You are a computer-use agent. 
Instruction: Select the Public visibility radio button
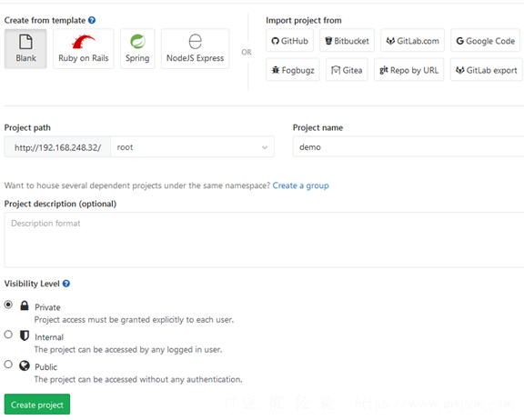tap(8, 365)
